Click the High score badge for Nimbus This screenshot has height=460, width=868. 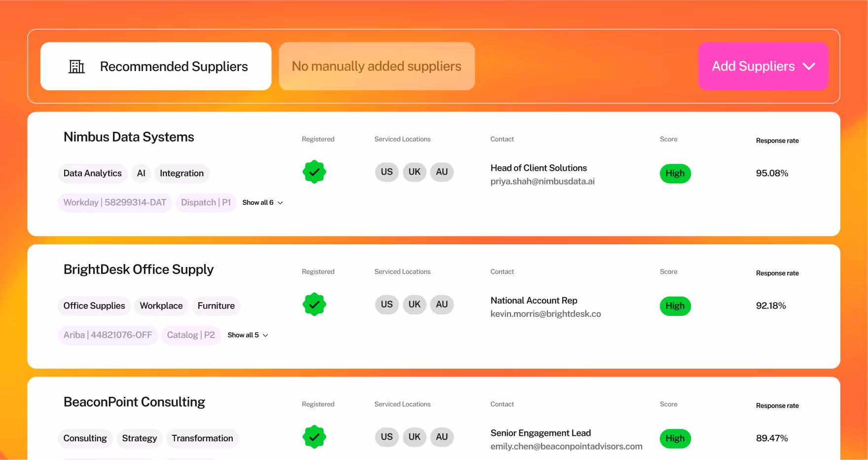[x=675, y=174]
